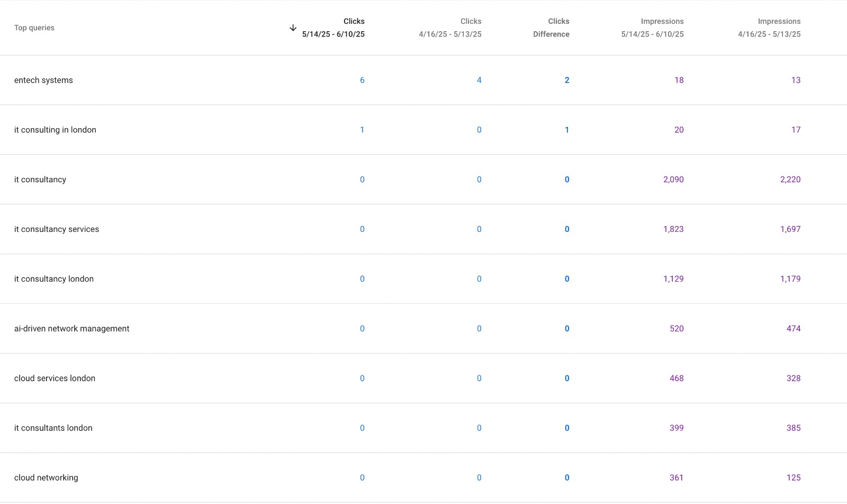Open the 'entech systems' query row

pyautogui.click(x=43, y=80)
